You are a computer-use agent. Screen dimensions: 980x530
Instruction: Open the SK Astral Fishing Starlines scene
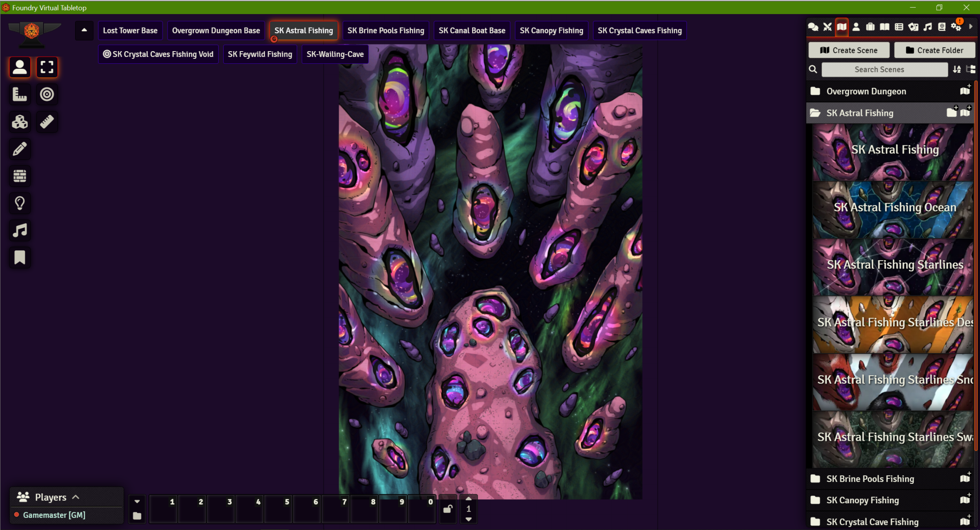(x=893, y=267)
